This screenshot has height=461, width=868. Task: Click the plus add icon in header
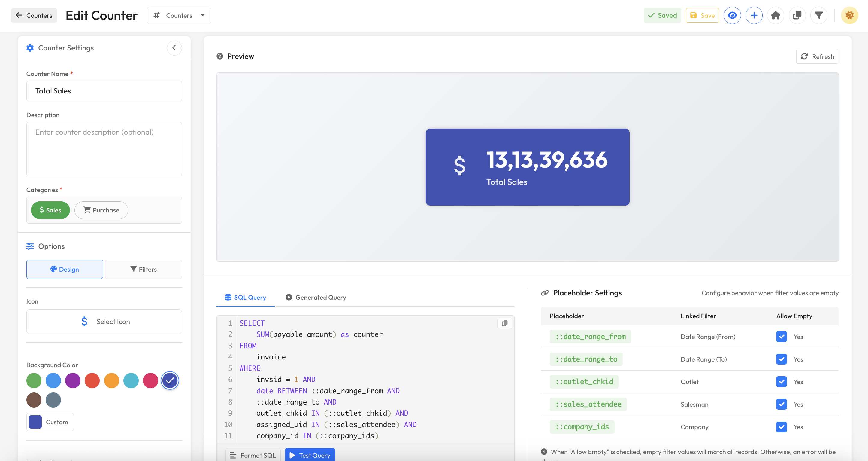(753, 15)
